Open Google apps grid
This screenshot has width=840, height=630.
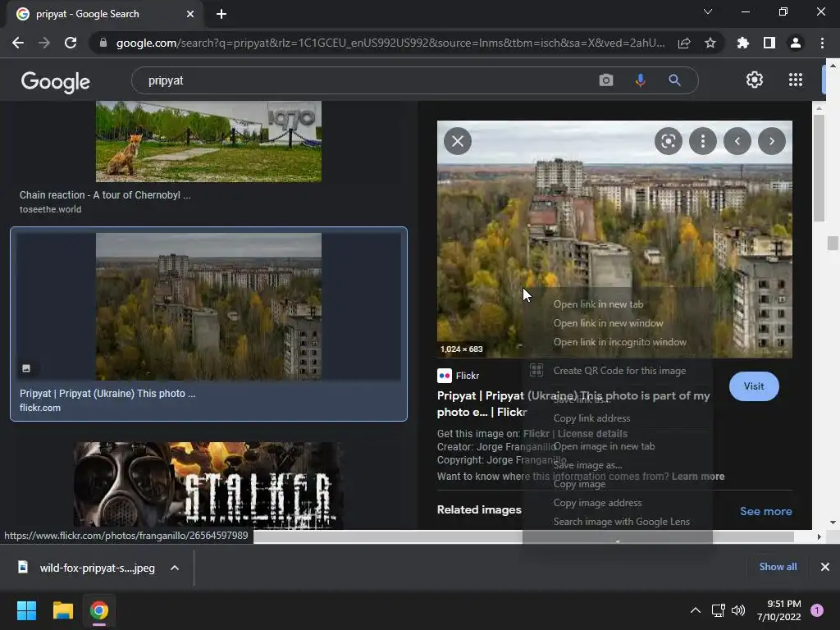pyautogui.click(x=796, y=80)
